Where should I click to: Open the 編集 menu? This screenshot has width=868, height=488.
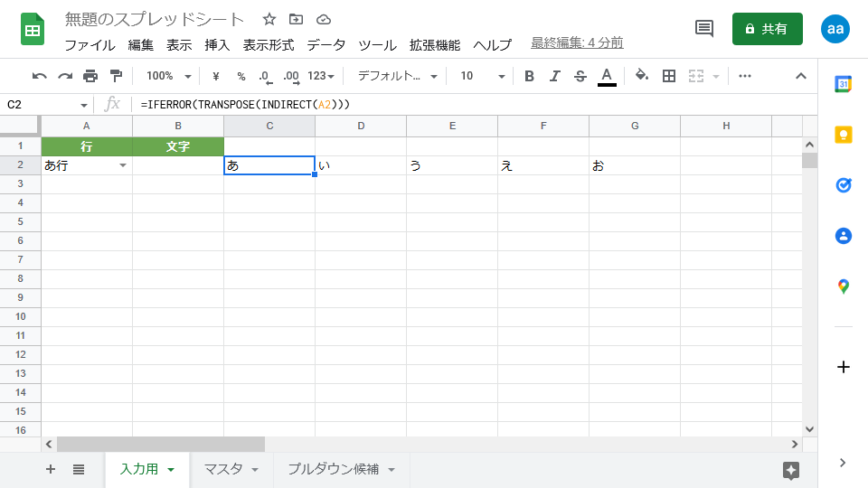141,45
